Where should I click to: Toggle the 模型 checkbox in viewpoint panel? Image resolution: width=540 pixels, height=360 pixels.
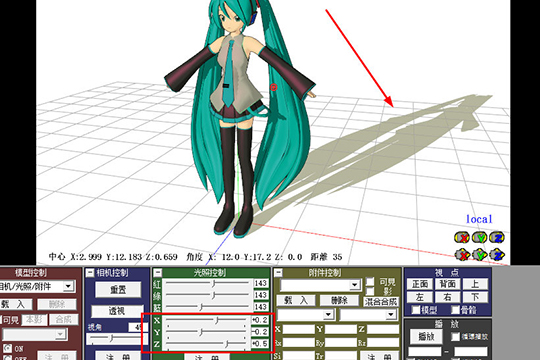pyautogui.click(x=416, y=310)
